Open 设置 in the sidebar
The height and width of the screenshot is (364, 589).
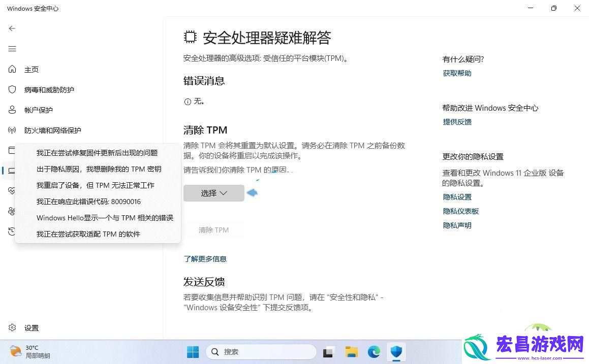32,328
